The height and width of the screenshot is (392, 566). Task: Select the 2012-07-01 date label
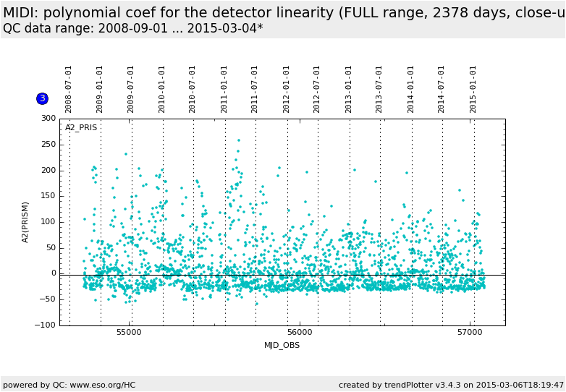pos(317,89)
